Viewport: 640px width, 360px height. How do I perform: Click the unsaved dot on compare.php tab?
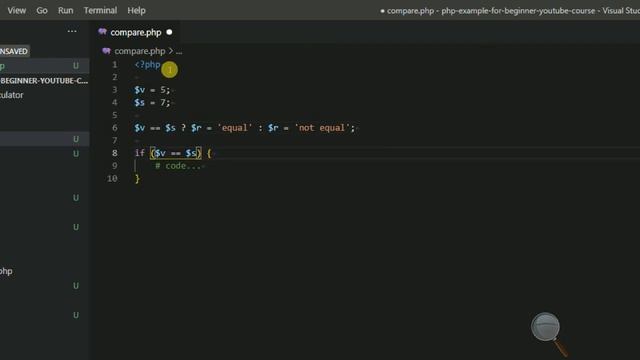[169, 32]
